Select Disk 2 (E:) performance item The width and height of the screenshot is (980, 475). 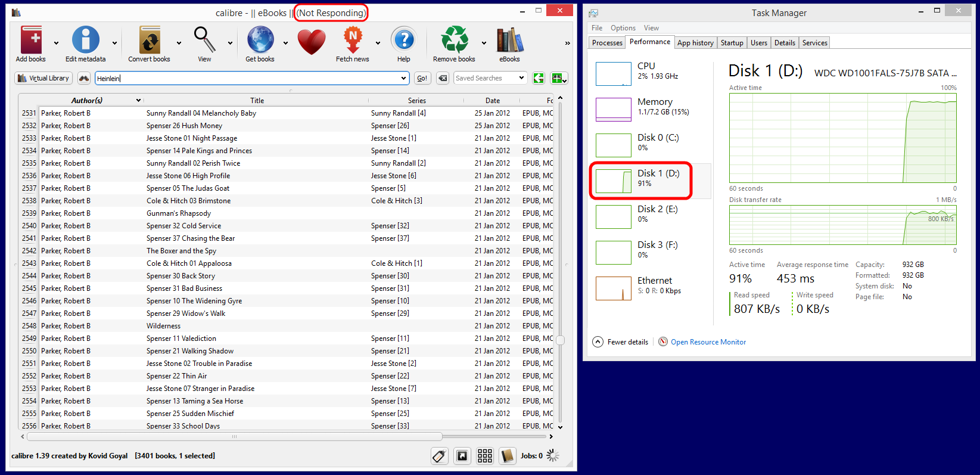tap(650, 216)
